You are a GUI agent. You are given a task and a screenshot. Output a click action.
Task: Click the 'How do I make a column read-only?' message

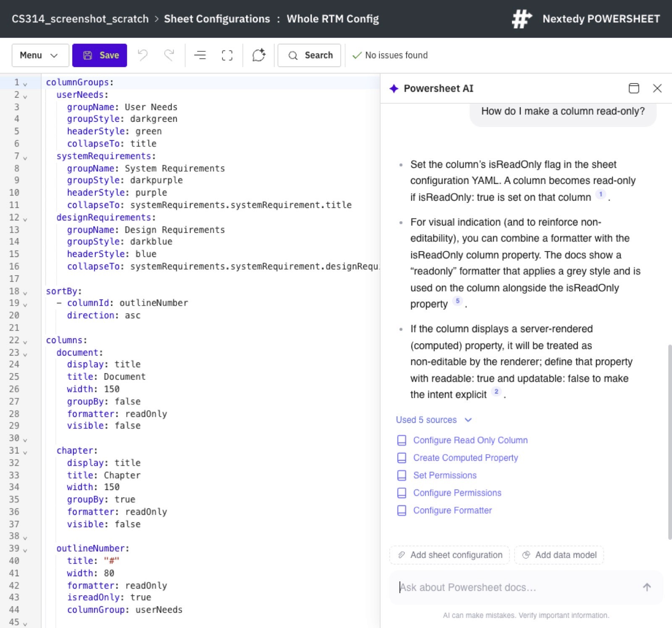(563, 111)
